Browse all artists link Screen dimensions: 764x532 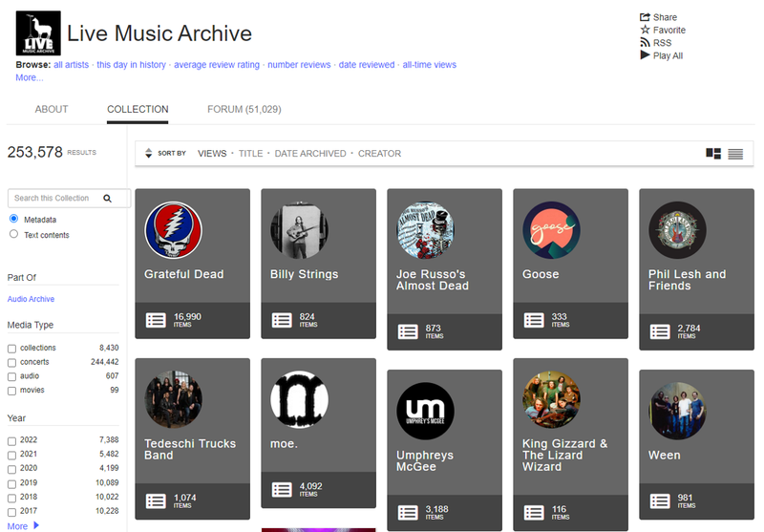71,65
